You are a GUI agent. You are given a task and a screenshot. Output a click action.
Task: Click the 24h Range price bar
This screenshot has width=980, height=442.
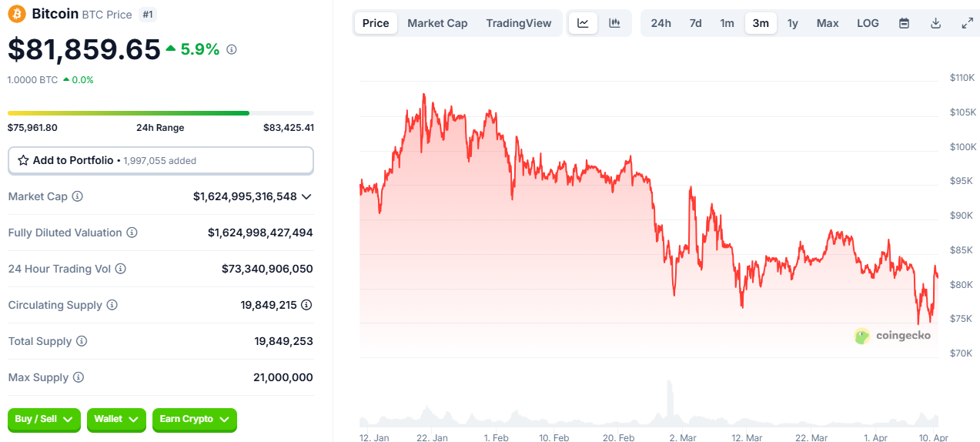point(160,113)
